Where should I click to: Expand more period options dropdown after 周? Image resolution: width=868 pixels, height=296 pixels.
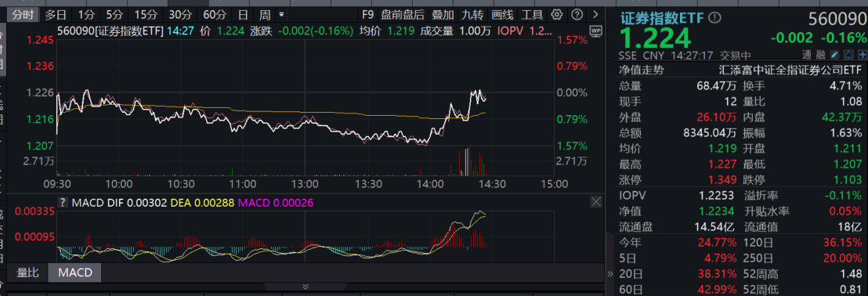(282, 14)
